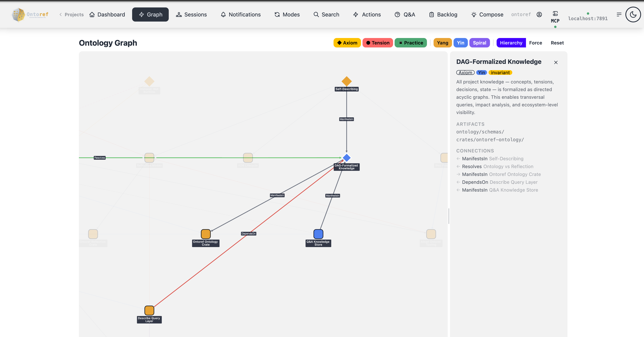Toggle the Yin polarity filter

[x=460, y=43]
